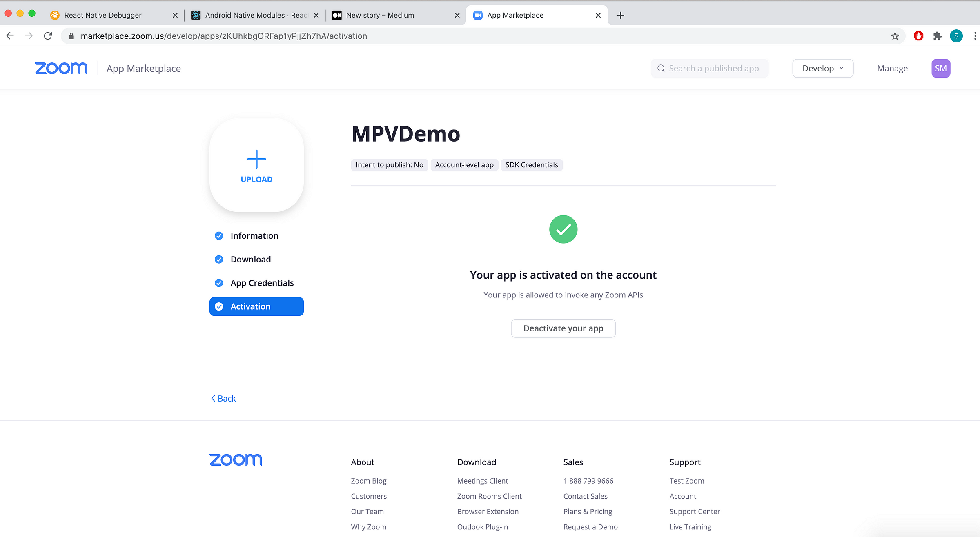Image resolution: width=980 pixels, height=537 pixels.
Task: Open the Chrome extensions puzzle icon
Action: (938, 36)
